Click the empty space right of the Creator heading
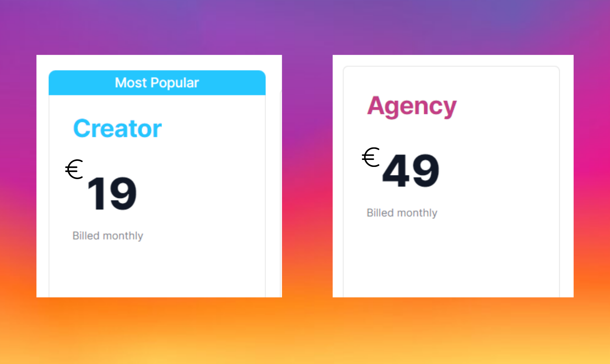 [213, 129]
